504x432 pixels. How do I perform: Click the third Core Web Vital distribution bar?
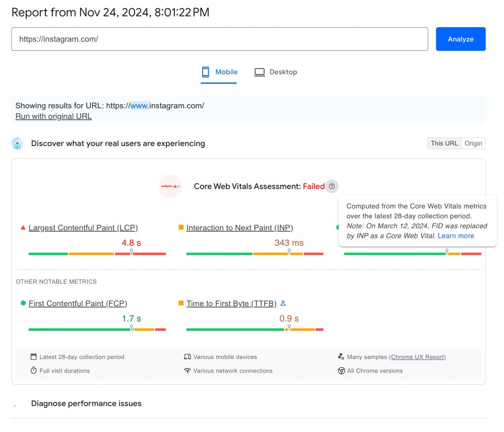tap(413, 254)
